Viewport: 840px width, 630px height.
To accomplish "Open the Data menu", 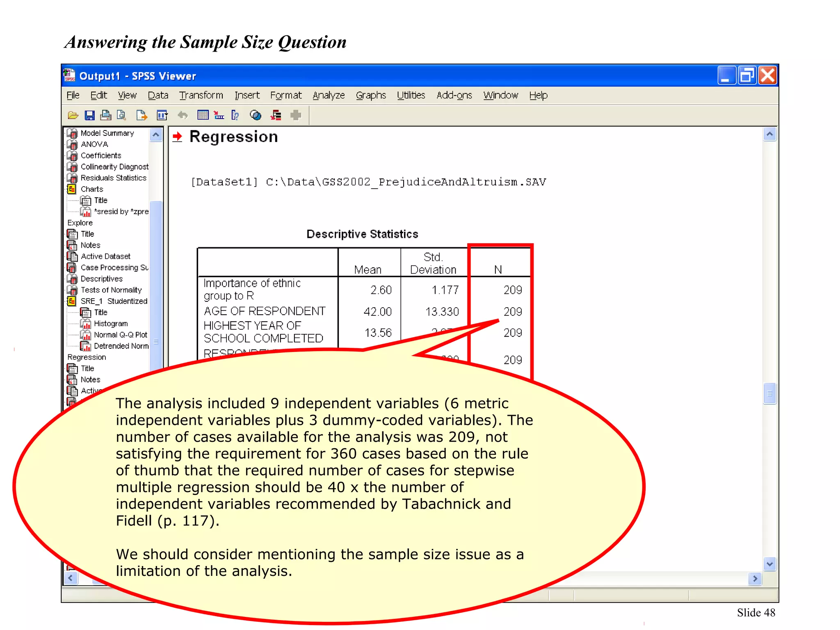I will 158,95.
